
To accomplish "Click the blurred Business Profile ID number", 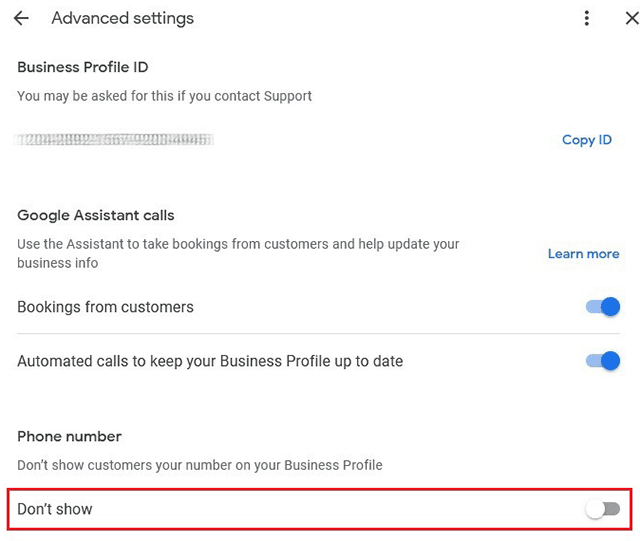I will tap(114, 140).
